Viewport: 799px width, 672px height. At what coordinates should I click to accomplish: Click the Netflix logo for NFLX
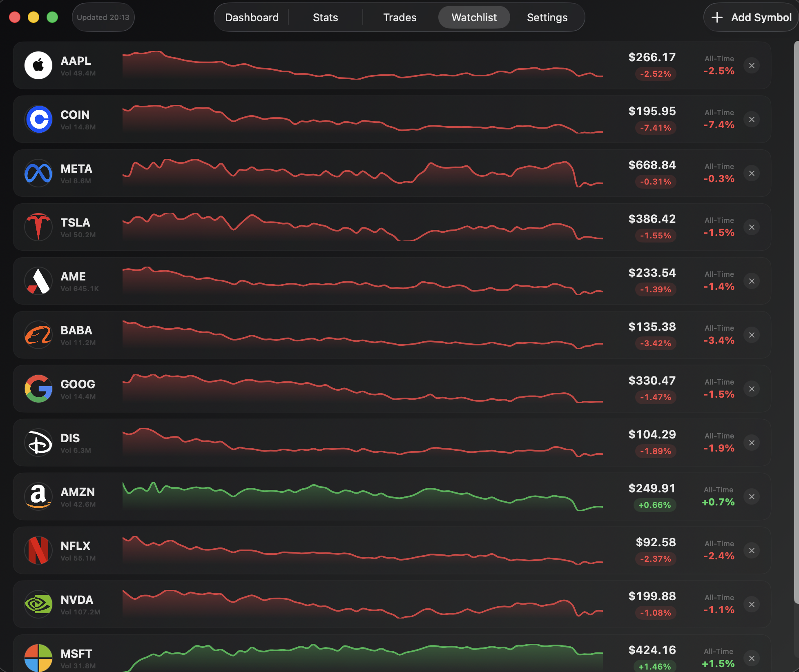38,550
